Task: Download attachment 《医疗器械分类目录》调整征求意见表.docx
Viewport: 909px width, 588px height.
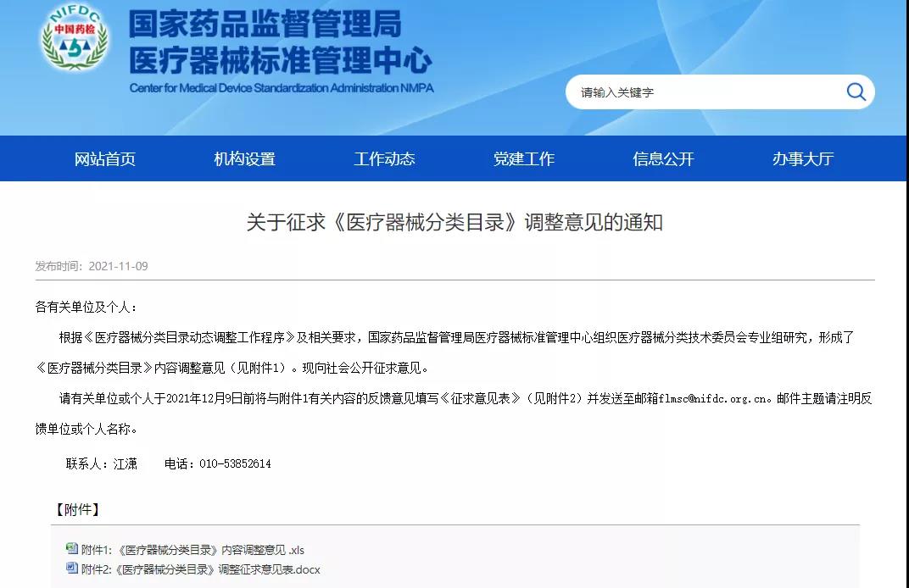Action: click(x=201, y=569)
